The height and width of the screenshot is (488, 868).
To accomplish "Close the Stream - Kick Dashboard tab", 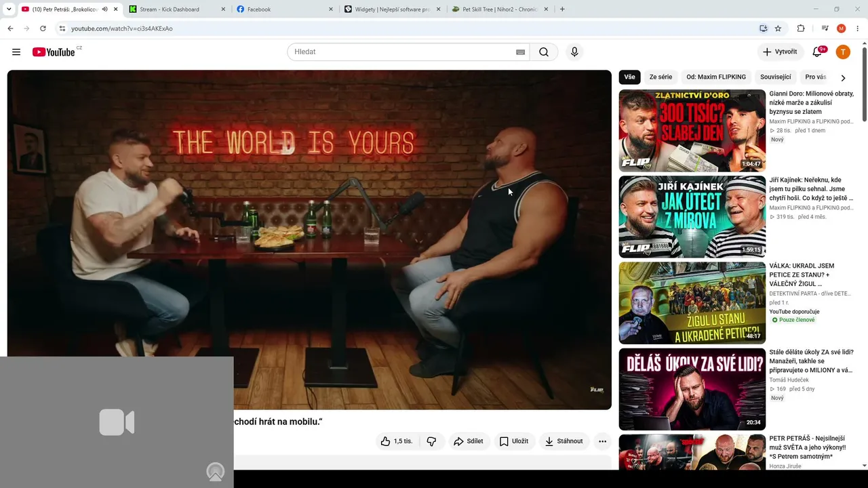I will pyautogui.click(x=223, y=9).
